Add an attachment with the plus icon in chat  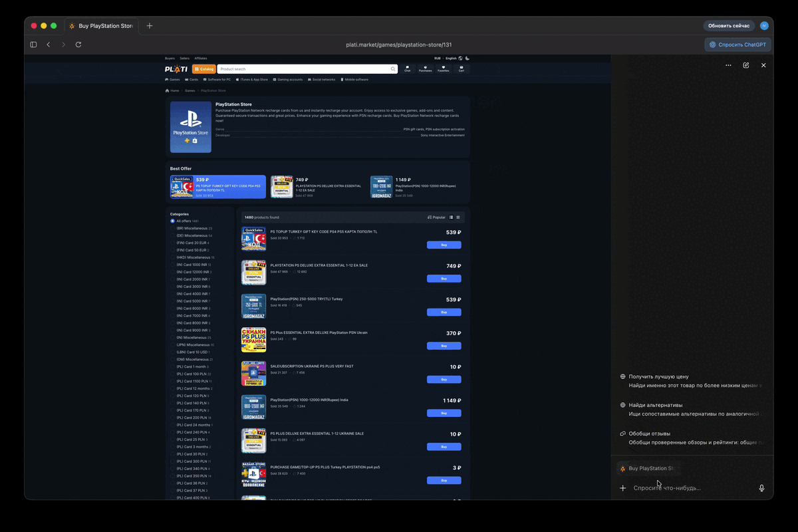click(623, 488)
